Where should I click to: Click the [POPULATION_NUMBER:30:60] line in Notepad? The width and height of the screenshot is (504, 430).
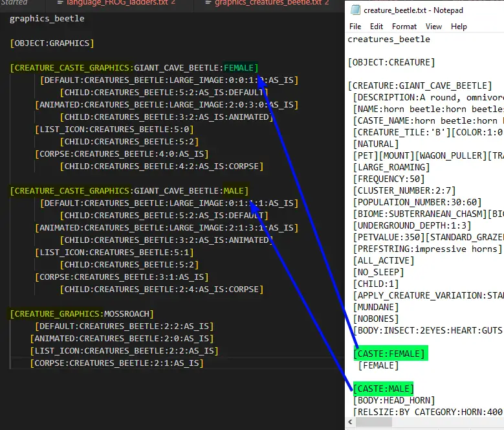(417, 202)
